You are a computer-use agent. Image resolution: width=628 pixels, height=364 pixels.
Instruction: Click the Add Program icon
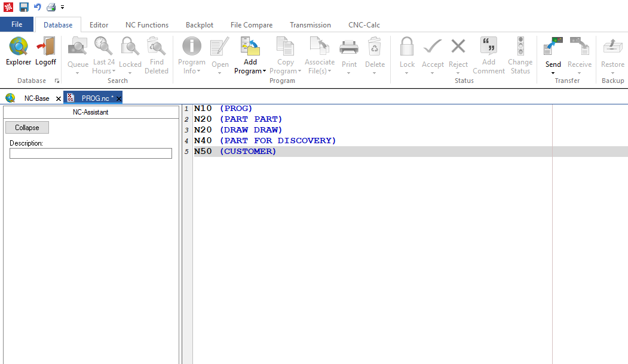tap(250, 46)
